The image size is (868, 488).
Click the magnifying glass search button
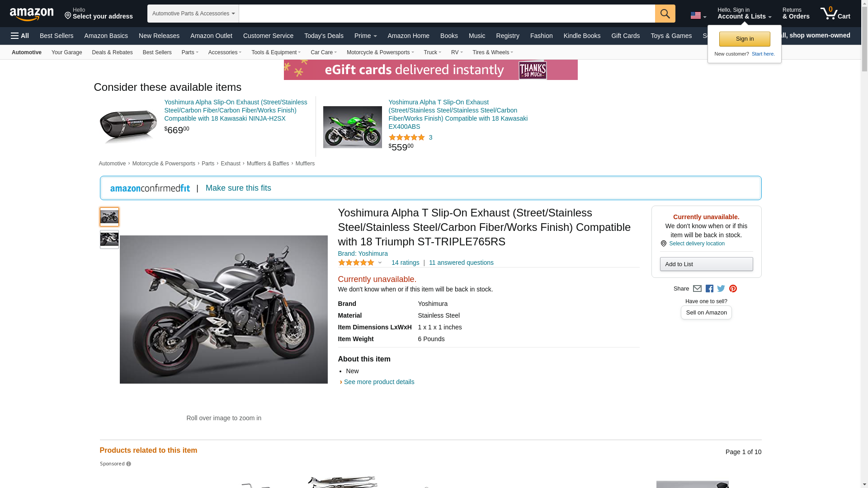665,14
